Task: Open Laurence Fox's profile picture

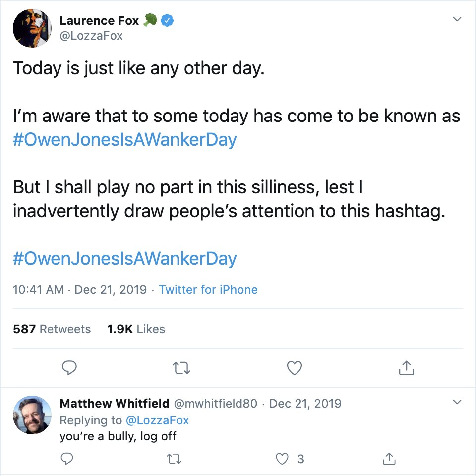Action: 32,28
